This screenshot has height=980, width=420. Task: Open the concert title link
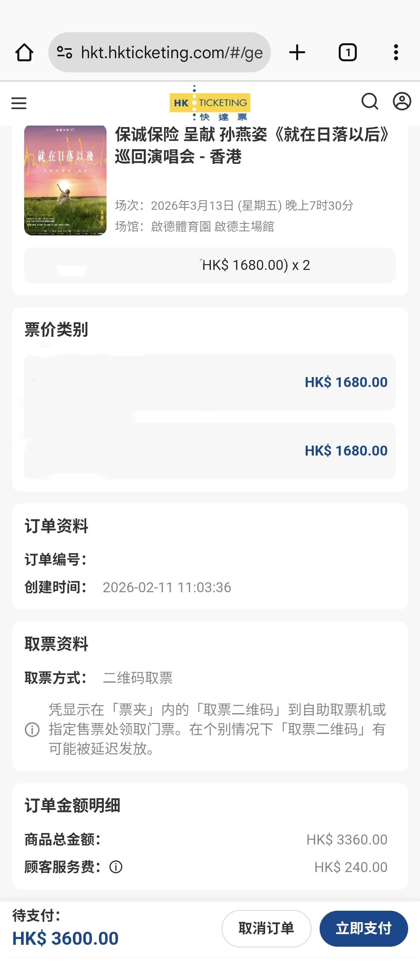pyautogui.click(x=251, y=145)
